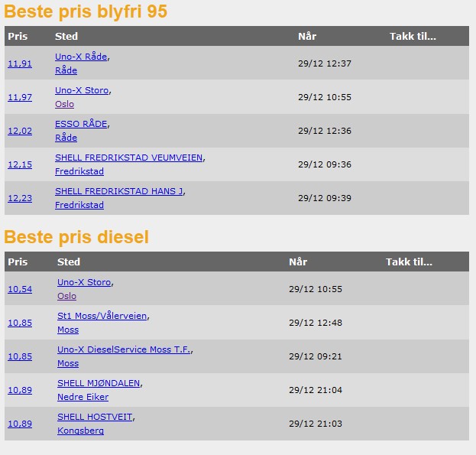
Task: Click the Nedre Eiker link
Action: 83,397
